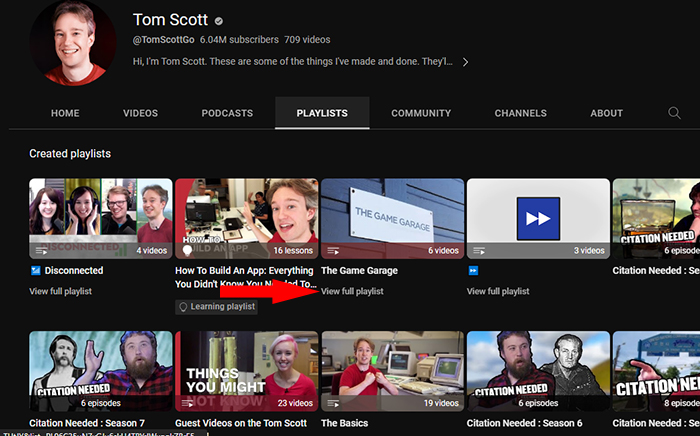Click the 6 videos label on Game Garage

(443, 251)
